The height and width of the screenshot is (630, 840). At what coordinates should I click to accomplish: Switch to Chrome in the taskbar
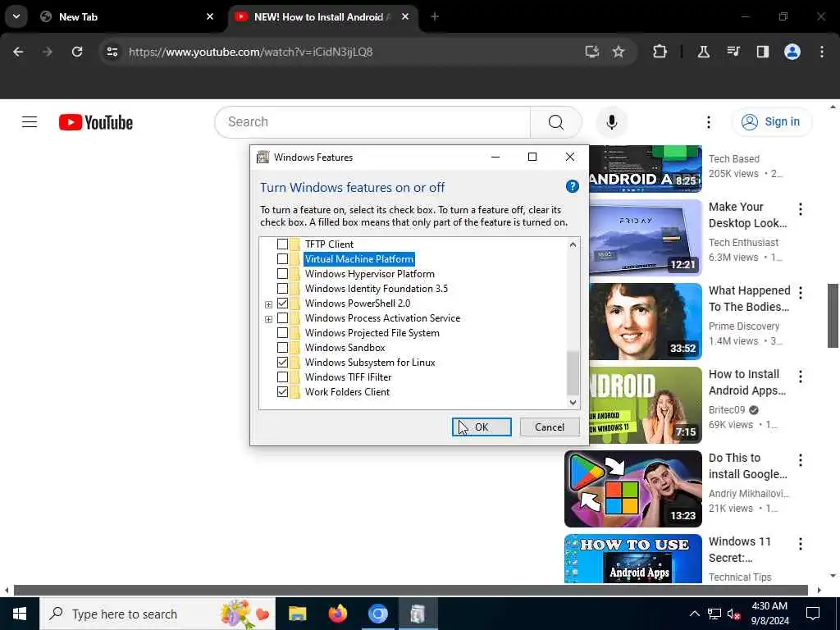(377, 614)
